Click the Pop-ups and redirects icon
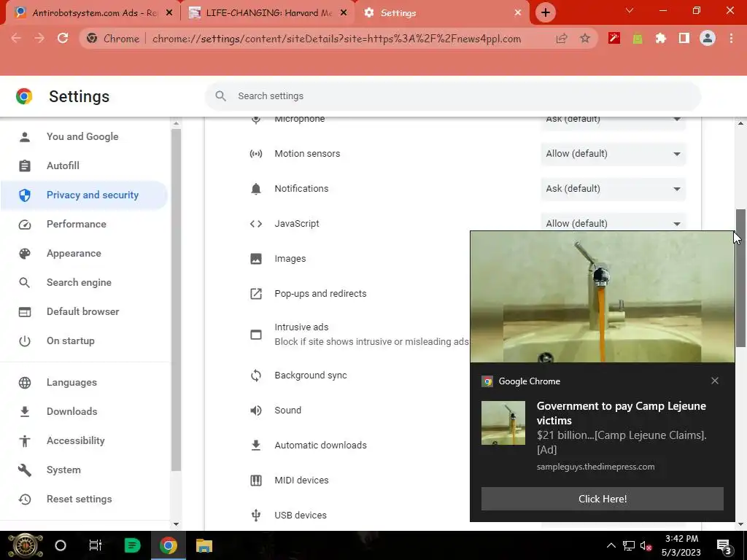Viewport: 747px width, 560px height. [x=256, y=293]
